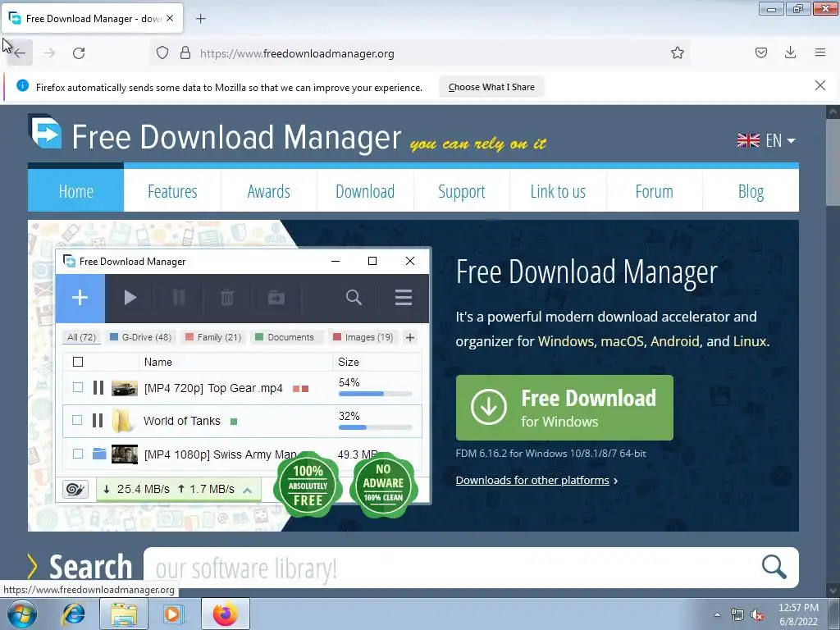
Task: Click the play icon in FDM preview toolbar
Action: [x=130, y=298]
